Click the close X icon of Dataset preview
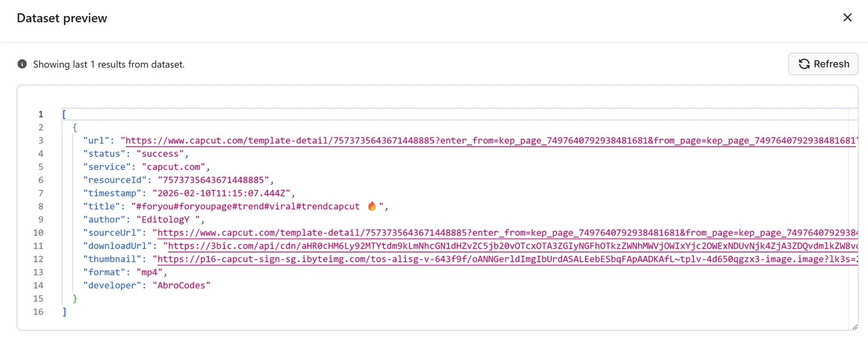 tap(847, 17)
